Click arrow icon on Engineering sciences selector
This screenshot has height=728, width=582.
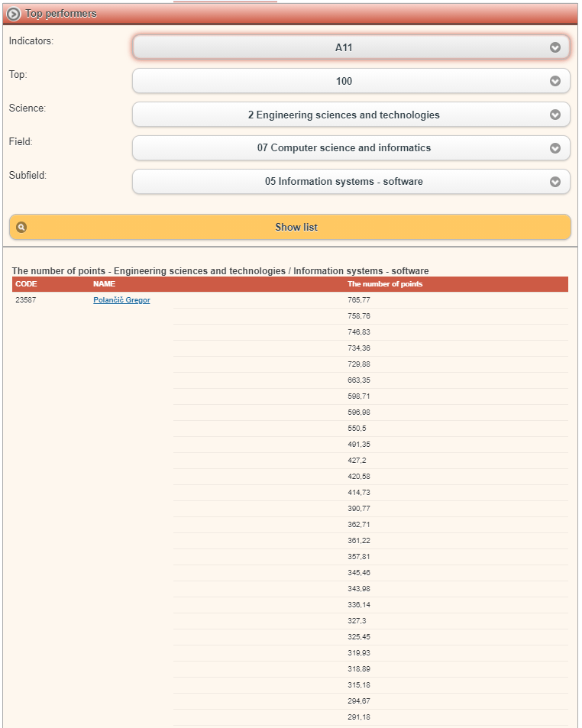pyautogui.click(x=555, y=115)
